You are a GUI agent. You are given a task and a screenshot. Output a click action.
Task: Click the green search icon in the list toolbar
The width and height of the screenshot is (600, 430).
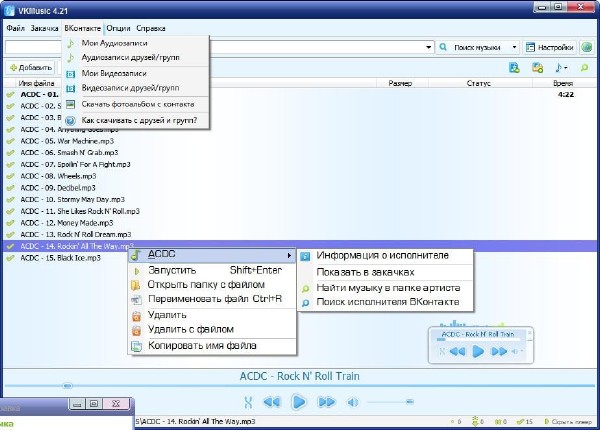click(x=585, y=68)
